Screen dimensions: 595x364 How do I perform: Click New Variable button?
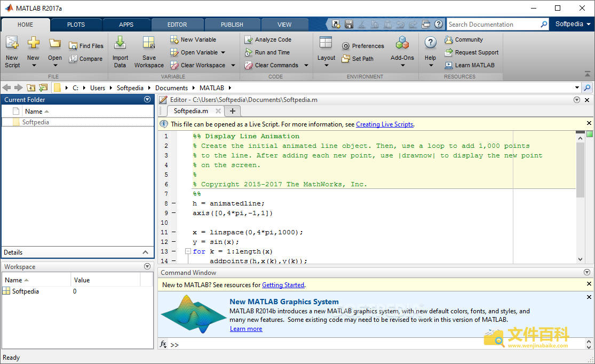point(193,39)
